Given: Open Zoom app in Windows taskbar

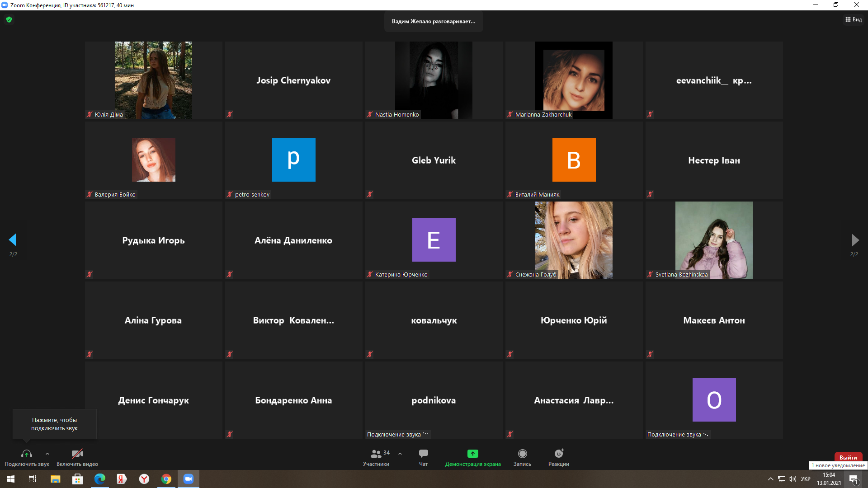Looking at the screenshot, I should [x=189, y=479].
